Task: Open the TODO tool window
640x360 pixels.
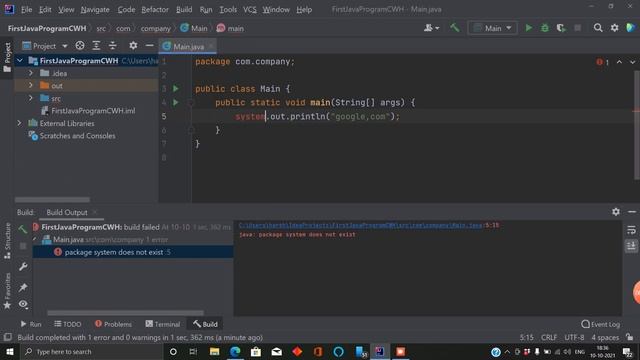Action: (68, 324)
